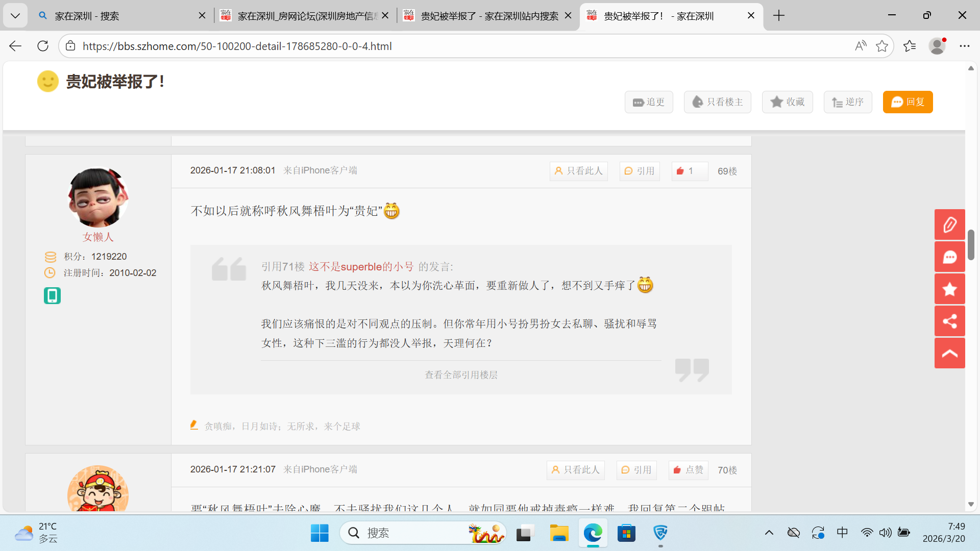Click the red pencil compose icon
The height and width of the screenshot is (551, 980).
coord(949,224)
